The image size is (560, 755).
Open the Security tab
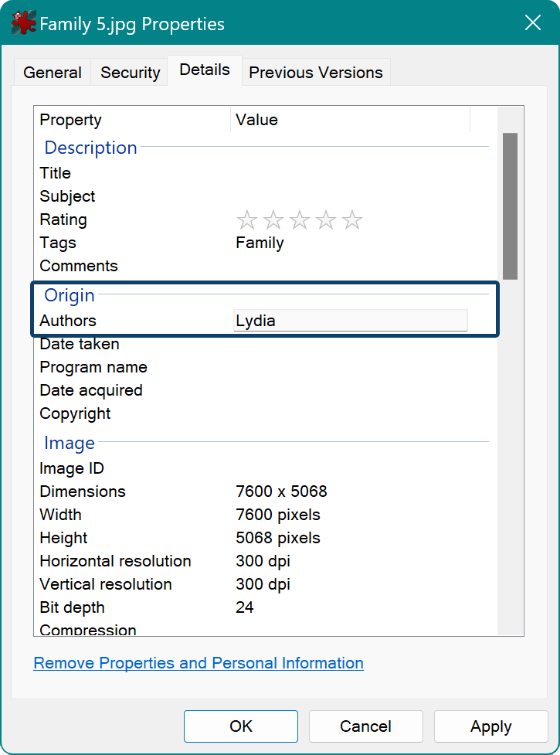click(130, 72)
